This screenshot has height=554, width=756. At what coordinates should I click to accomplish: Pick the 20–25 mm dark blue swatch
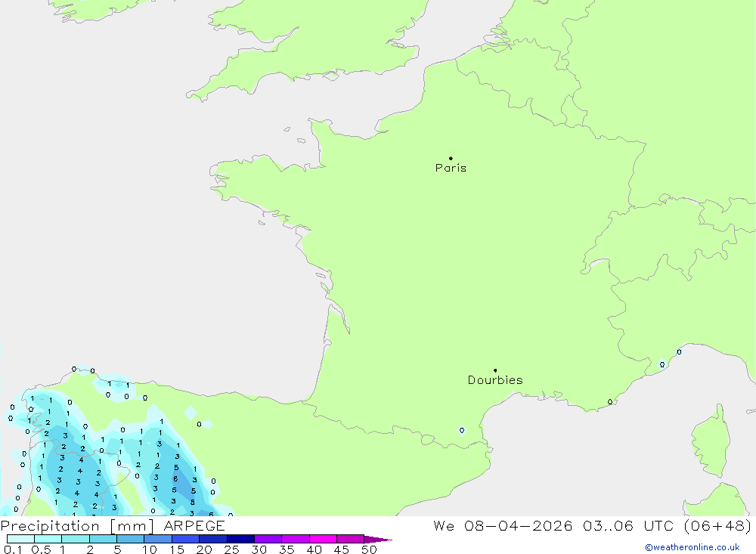point(213,539)
